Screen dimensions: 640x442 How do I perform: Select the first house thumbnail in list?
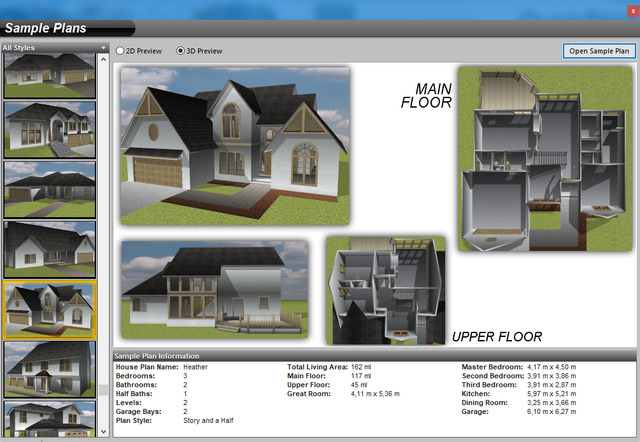49,75
